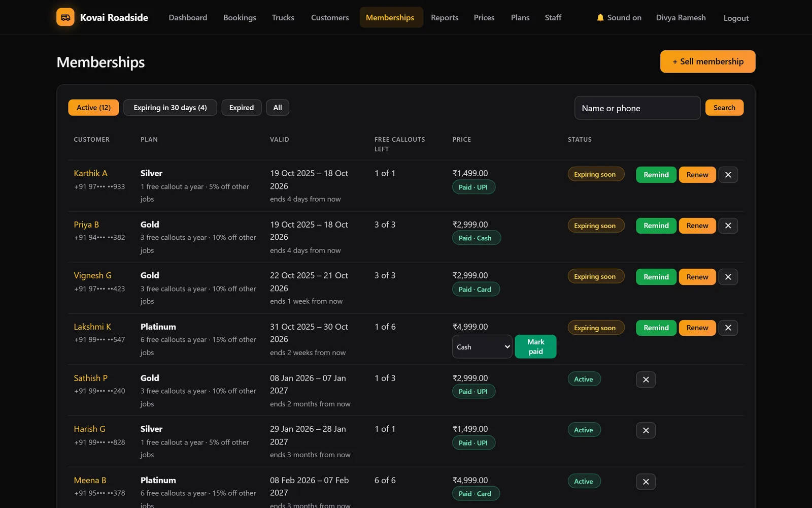
Task: Go to the Bookings page
Action: point(240,18)
